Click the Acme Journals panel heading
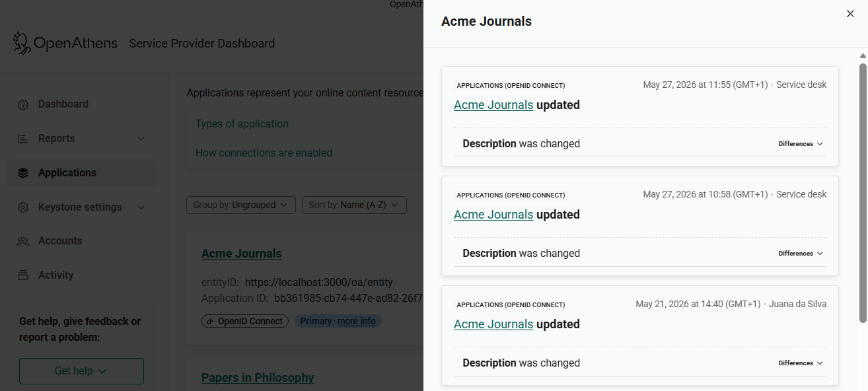 [486, 21]
